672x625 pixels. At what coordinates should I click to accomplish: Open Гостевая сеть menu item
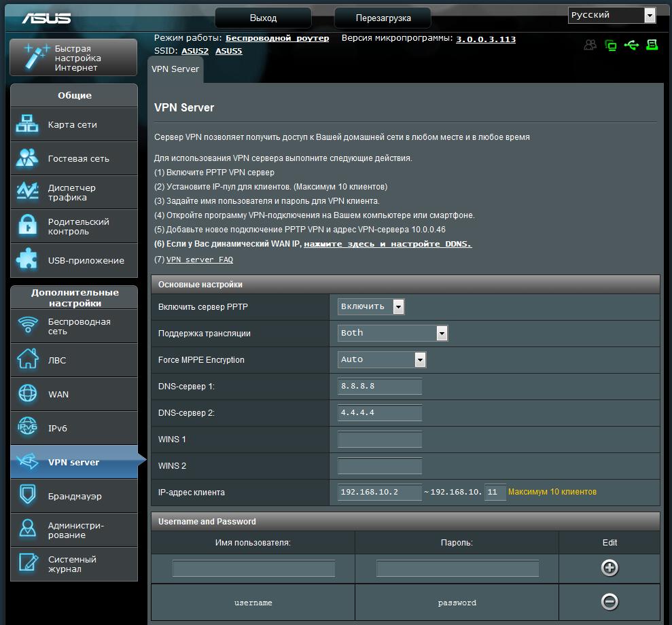[74, 158]
